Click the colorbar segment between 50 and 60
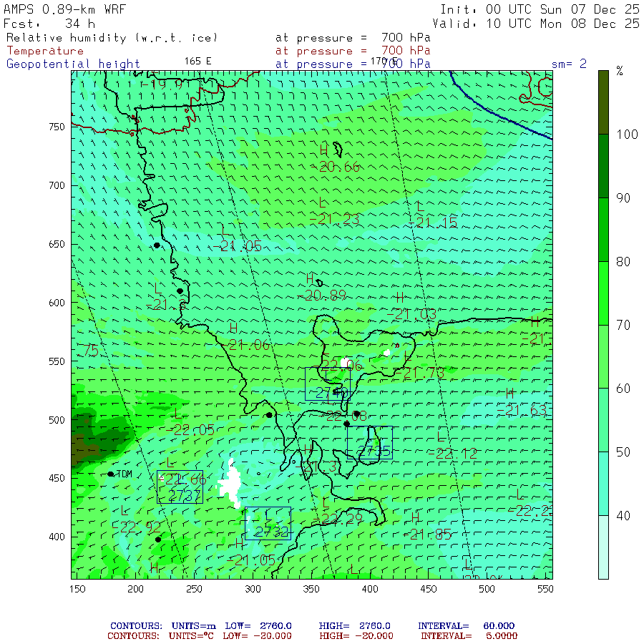The height and width of the screenshot is (644, 644). pos(603,420)
